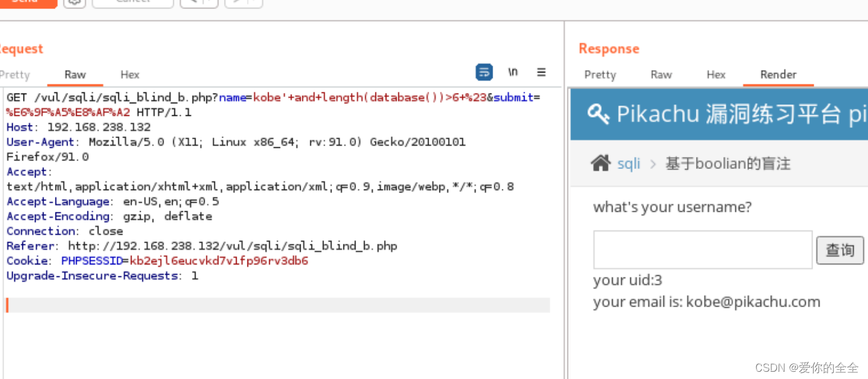868x379 pixels.
Task: Click the home icon in Pikachu breadcrumb
Action: point(601,163)
